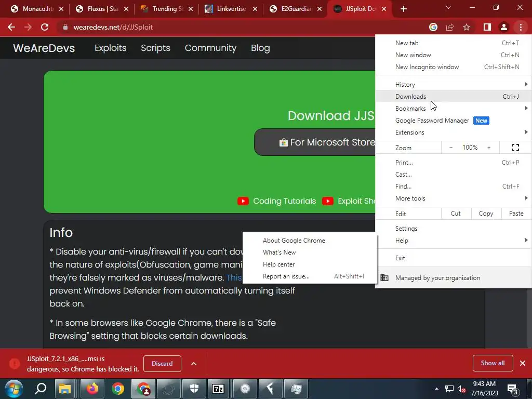This screenshot has height=399, width=532.
Task: Expand the Help submenu
Action: (454, 240)
